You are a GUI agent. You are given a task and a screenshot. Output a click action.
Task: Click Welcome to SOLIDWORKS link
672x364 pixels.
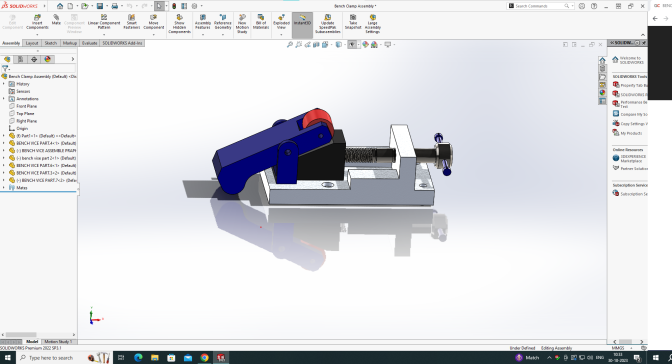click(631, 60)
